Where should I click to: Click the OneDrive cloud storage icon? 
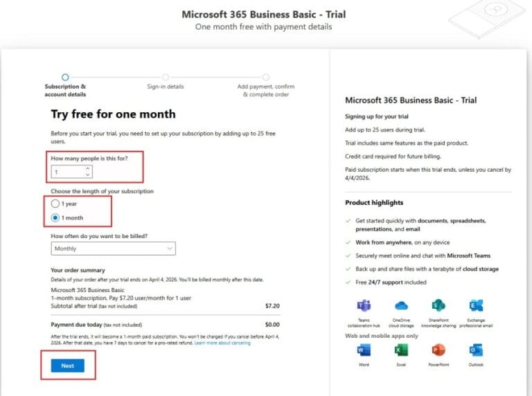tap(401, 306)
